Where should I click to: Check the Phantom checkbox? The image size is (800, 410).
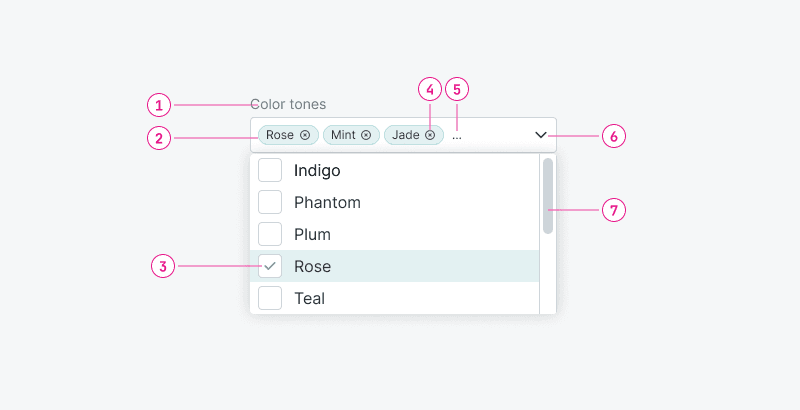270,202
